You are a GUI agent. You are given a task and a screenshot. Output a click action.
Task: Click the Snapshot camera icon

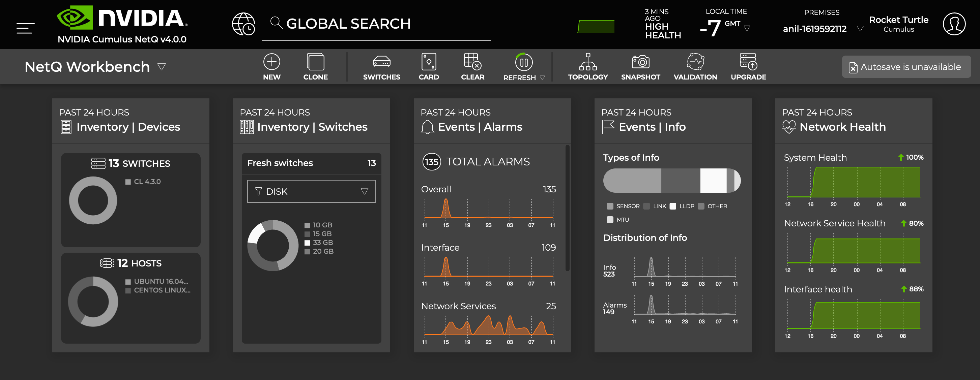coord(640,62)
